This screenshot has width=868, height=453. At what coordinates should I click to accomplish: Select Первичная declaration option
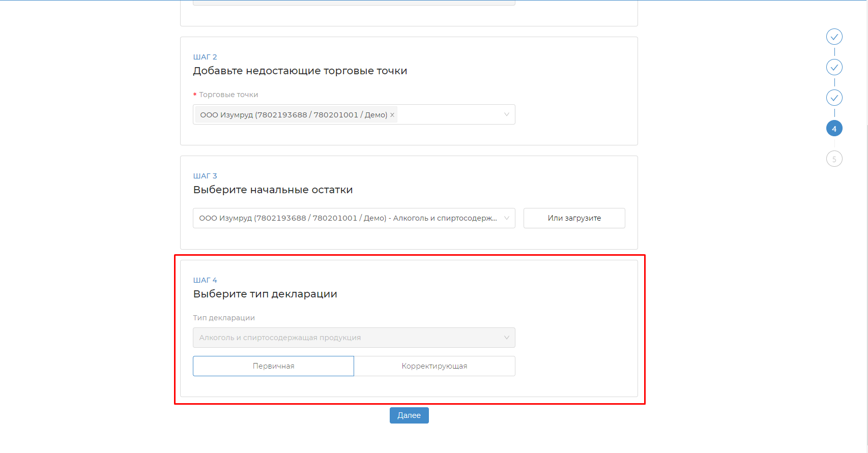click(x=273, y=366)
